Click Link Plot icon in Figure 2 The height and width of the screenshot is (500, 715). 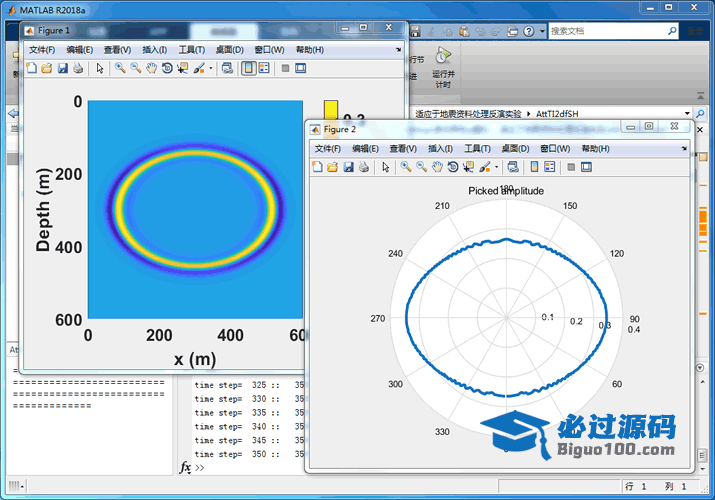513,167
